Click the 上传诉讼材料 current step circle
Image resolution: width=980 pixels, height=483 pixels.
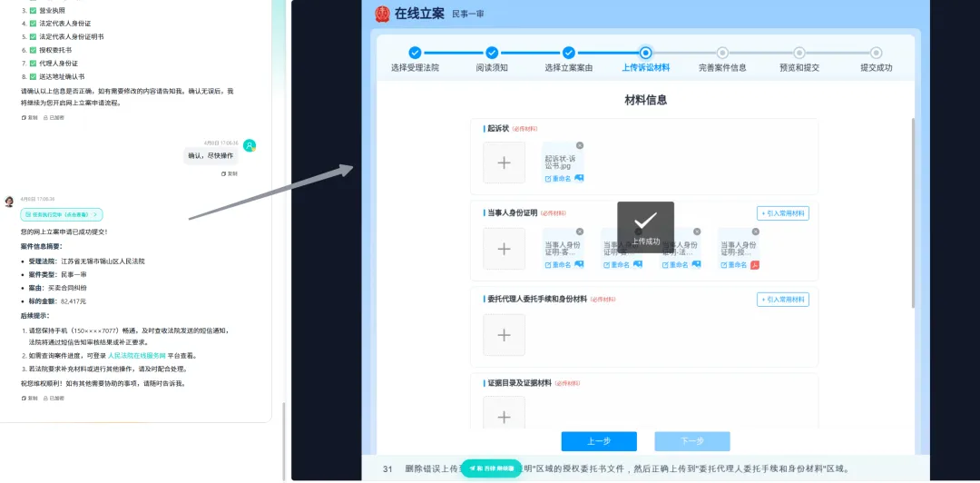646,54
